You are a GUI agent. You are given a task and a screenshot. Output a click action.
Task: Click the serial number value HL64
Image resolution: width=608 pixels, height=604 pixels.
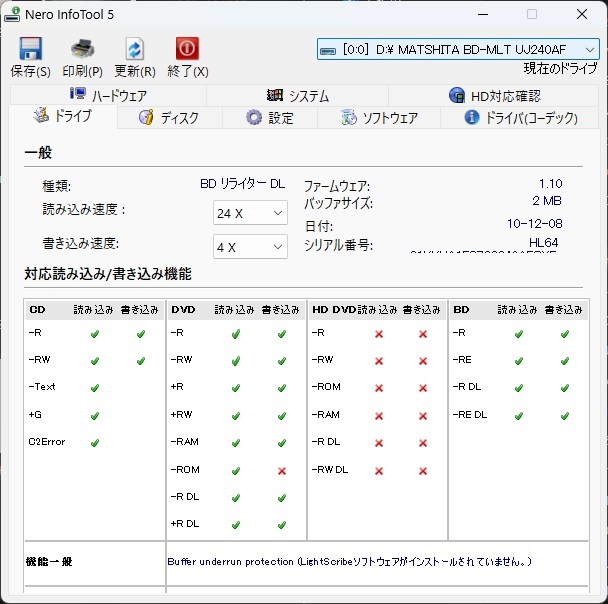point(543,243)
